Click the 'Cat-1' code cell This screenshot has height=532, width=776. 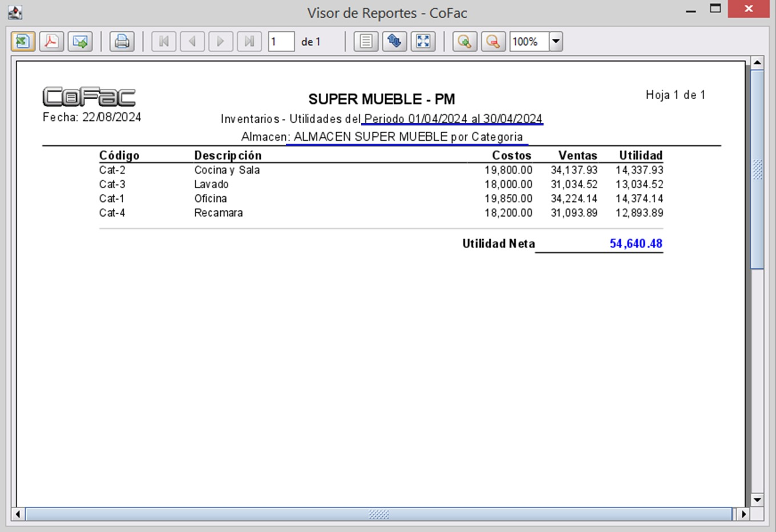click(x=111, y=198)
